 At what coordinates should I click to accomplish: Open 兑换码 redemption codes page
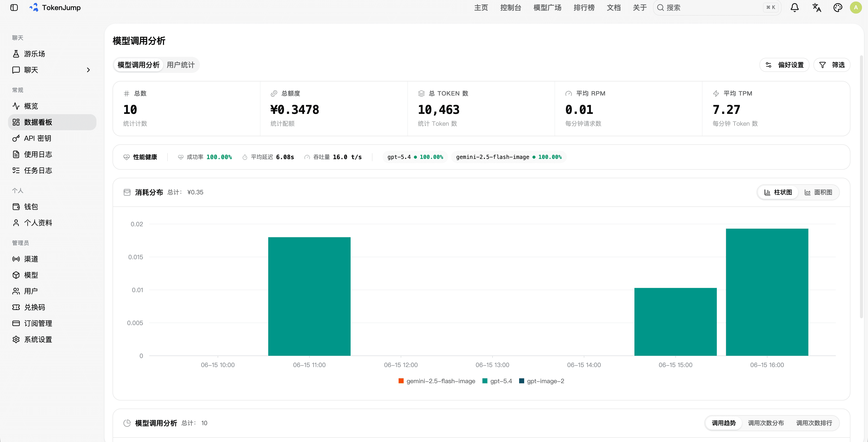pyautogui.click(x=52, y=307)
